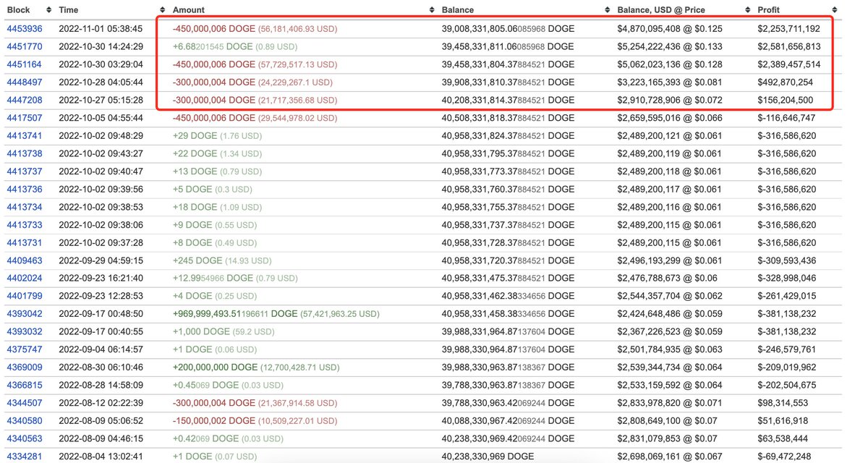The height and width of the screenshot is (463, 868).
Task: Sort table by Block column arrows
Action: coord(48,10)
